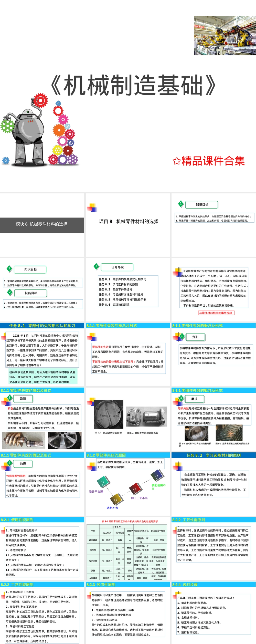
Task: Open link 与零件材料相关的事故视频
Action: point(216,313)
